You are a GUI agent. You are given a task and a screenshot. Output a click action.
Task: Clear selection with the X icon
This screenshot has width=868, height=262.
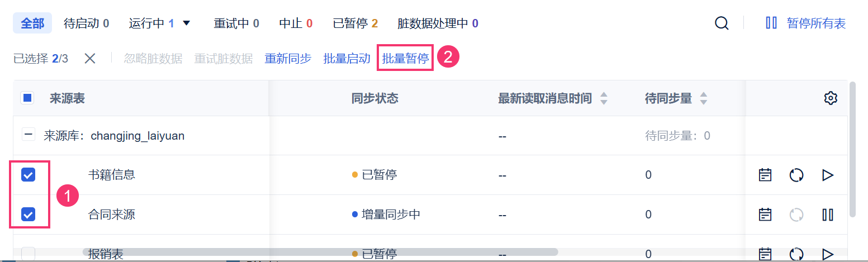click(x=90, y=58)
